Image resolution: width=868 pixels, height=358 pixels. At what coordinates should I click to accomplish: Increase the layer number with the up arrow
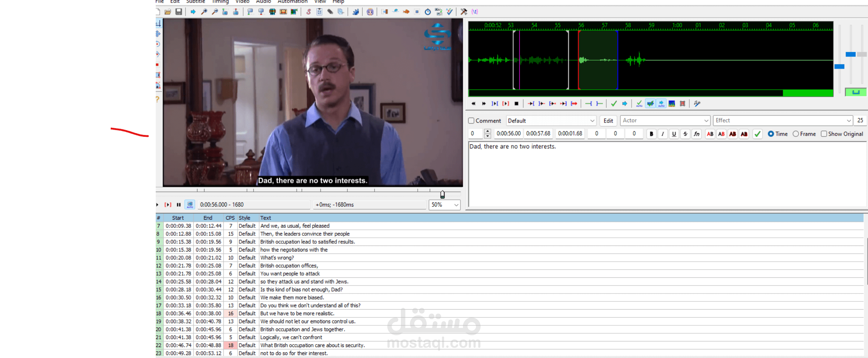pyautogui.click(x=487, y=131)
